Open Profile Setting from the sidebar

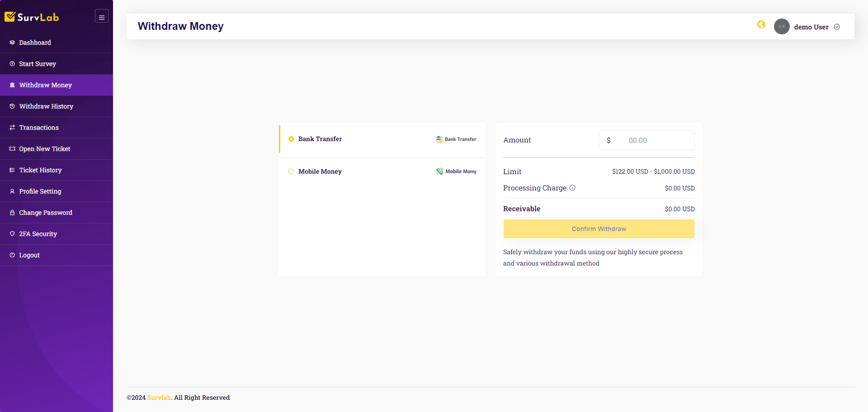12,191
